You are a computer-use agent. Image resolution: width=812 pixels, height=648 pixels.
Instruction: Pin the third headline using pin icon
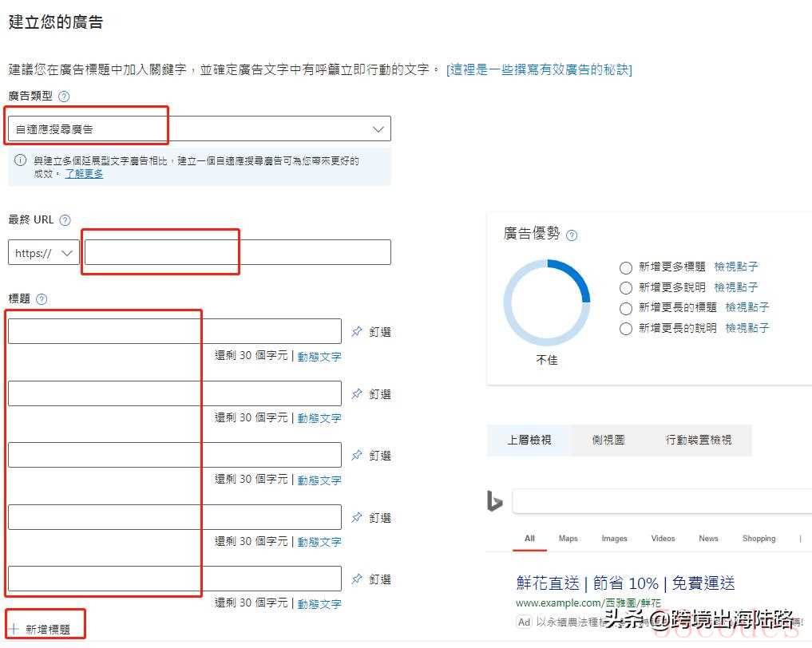click(357, 455)
